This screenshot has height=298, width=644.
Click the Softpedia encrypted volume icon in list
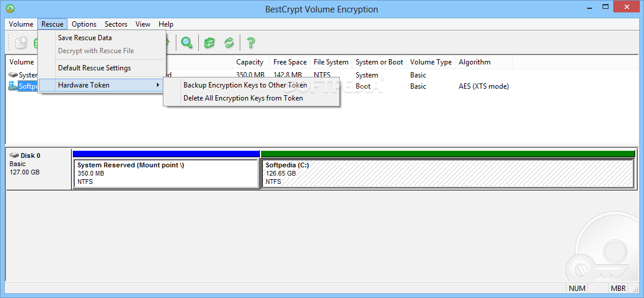point(13,86)
